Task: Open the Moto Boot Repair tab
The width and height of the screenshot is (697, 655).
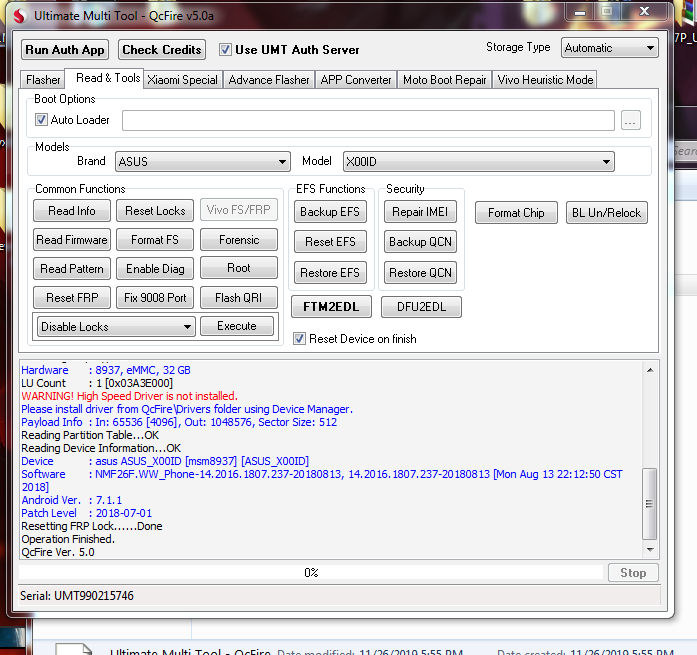Action: [445, 80]
